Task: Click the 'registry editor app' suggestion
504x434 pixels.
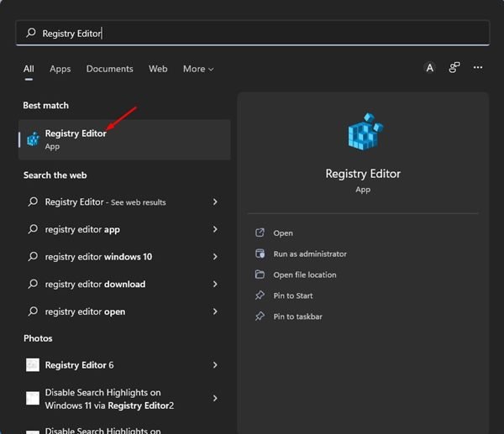Action: [x=82, y=229]
